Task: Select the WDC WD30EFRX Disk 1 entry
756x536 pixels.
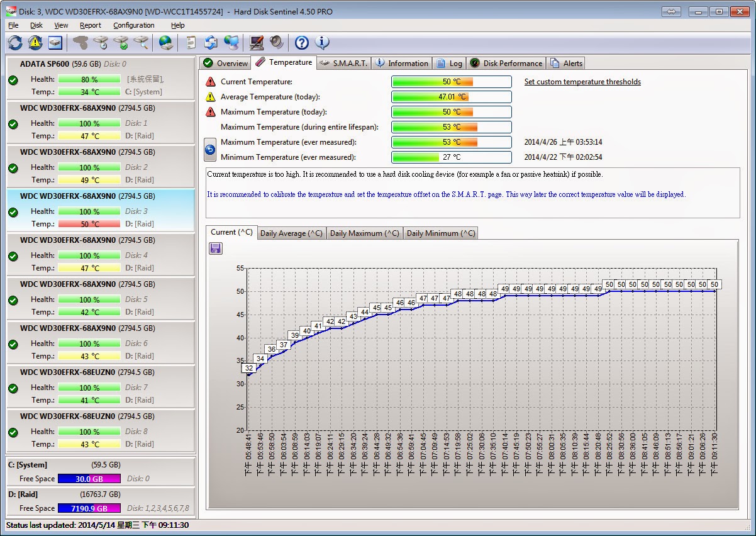Action: coord(101,122)
